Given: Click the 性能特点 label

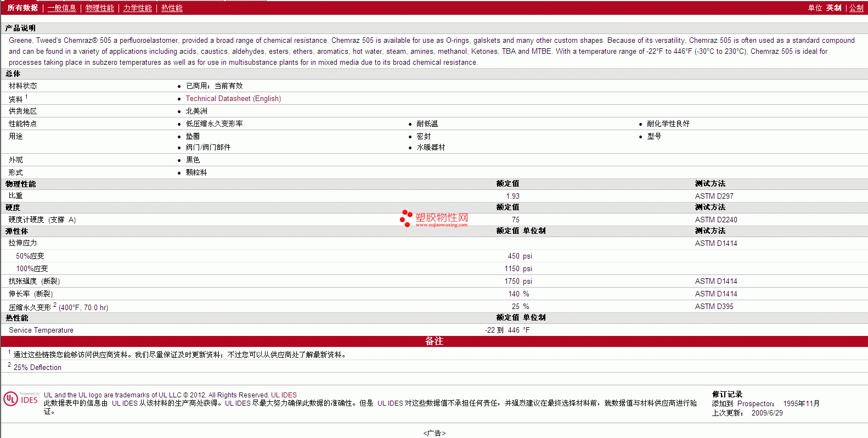Looking at the screenshot, I should (23, 123).
